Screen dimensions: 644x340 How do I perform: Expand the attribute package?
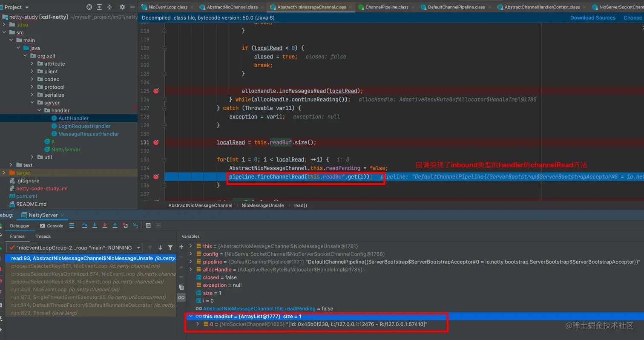coord(32,63)
